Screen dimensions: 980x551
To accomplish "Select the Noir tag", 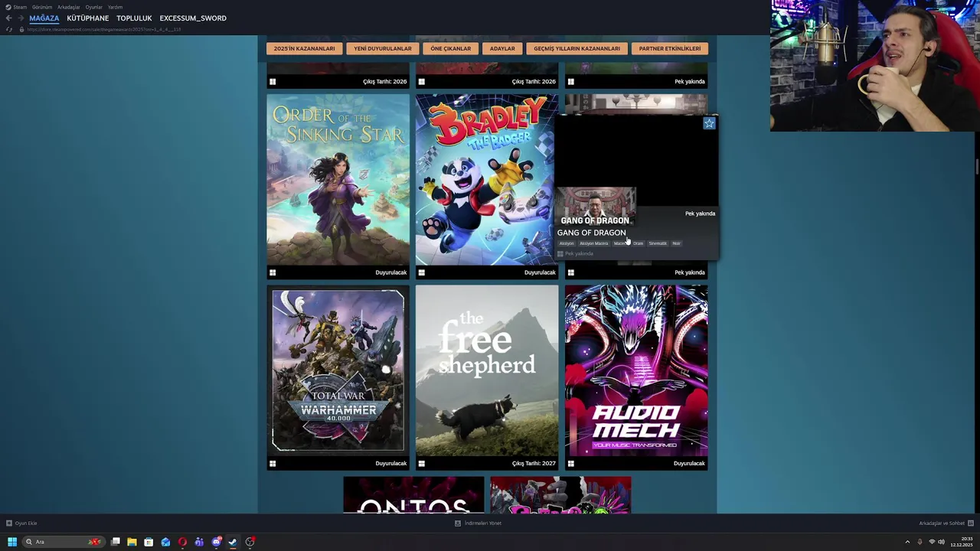I will (676, 243).
